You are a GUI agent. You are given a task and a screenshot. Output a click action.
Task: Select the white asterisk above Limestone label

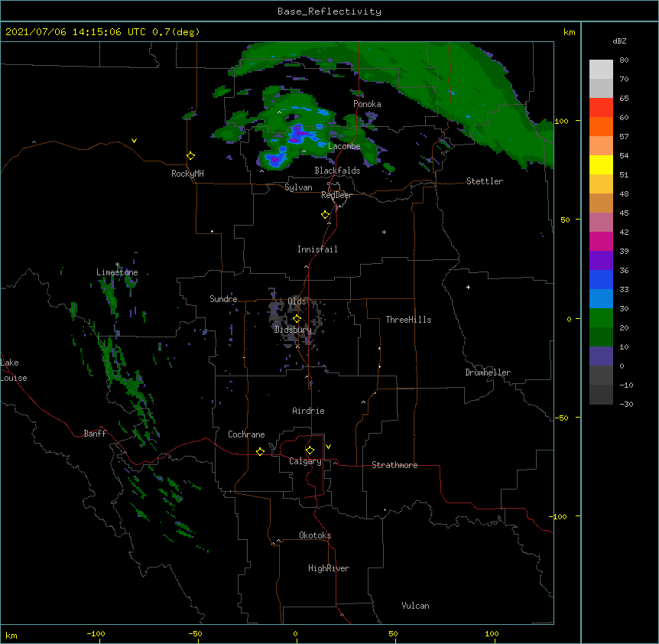[x=117, y=265]
